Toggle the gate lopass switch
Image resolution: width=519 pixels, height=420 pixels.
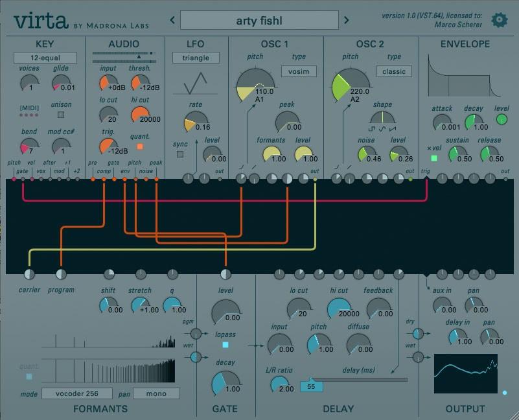pyautogui.click(x=225, y=345)
